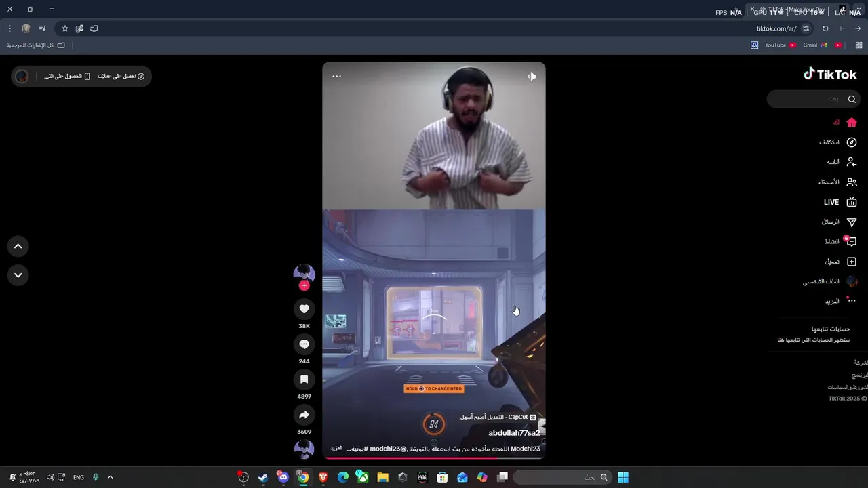Open Microsoft Store from the taskbar
This screenshot has width=868, height=488.
click(x=443, y=477)
